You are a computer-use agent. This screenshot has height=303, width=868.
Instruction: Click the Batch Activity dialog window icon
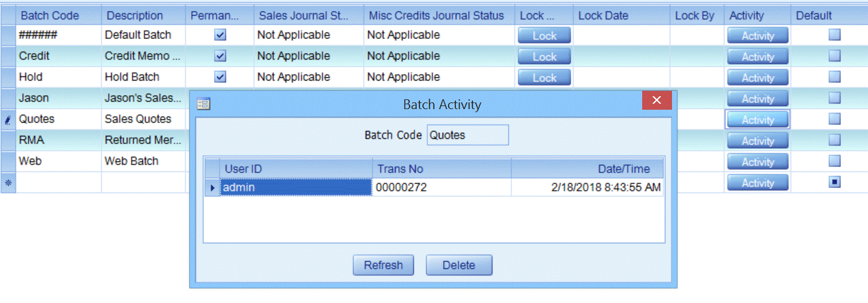203,104
